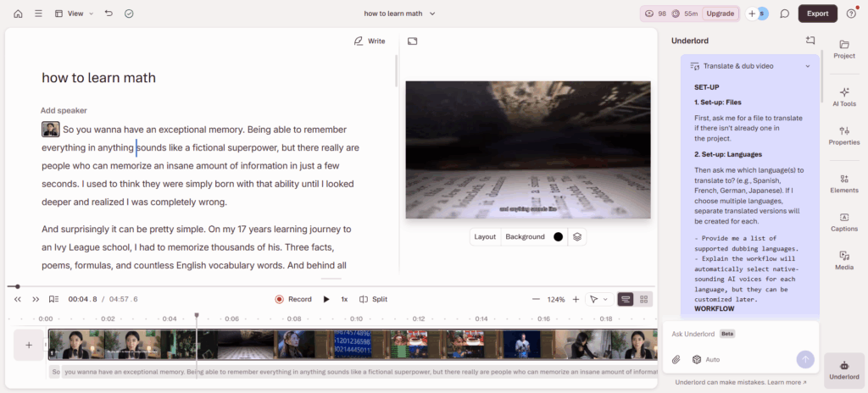Click the bookmark marker list icon
The image size is (868, 393).
[x=53, y=300]
